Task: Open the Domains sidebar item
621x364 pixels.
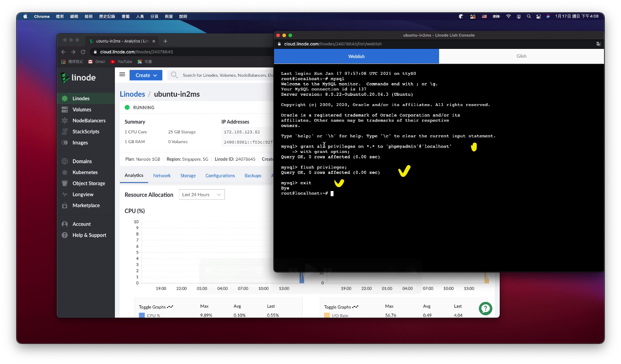Action: pyautogui.click(x=86, y=161)
